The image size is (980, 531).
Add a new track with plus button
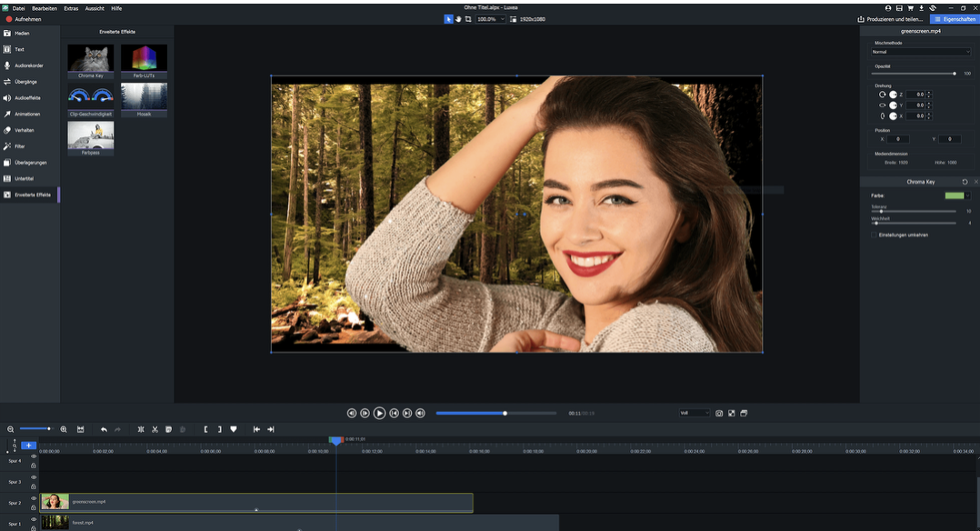click(28, 446)
